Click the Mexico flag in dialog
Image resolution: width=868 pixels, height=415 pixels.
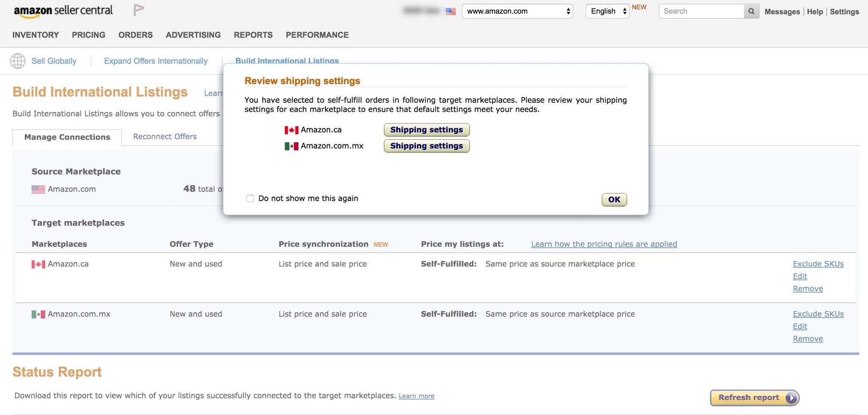(x=291, y=146)
